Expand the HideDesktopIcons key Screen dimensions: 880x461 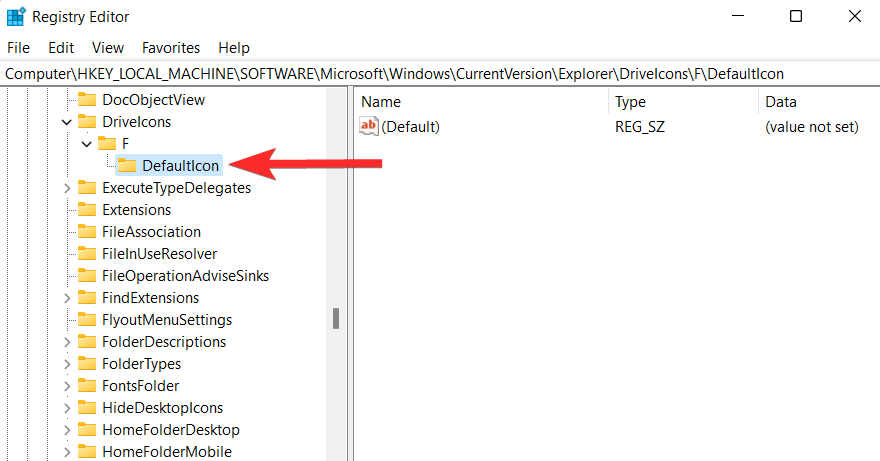click(x=67, y=408)
